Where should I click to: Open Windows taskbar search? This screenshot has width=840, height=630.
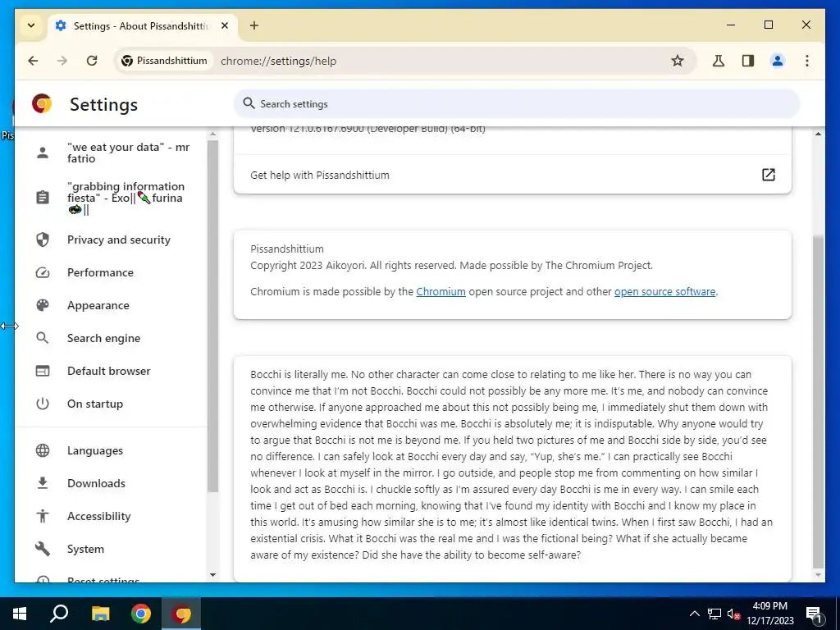pos(59,614)
